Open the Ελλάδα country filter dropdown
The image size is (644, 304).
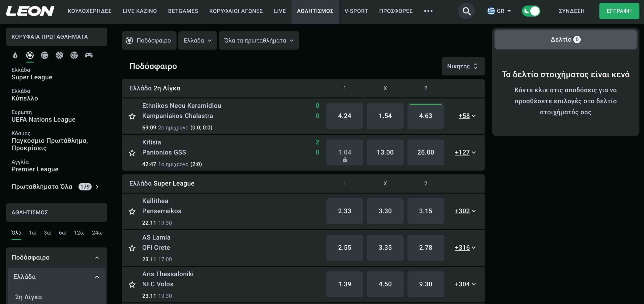click(197, 40)
